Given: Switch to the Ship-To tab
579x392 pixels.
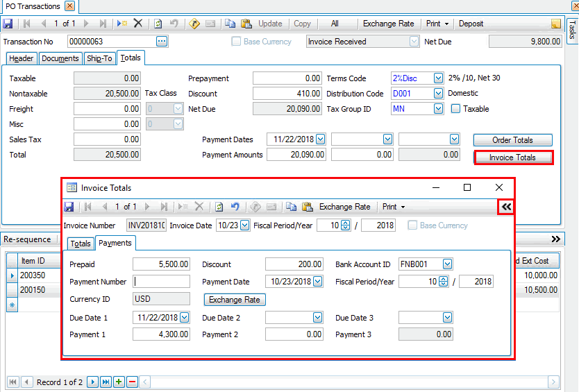Looking at the screenshot, I should 99,59.
